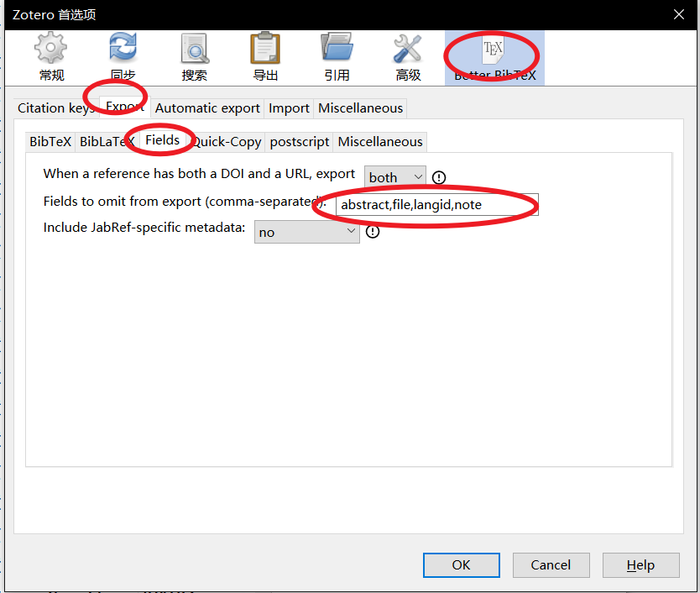The width and height of the screenshot is (700, 593).
Task: Open the Import tab
Action: point(289,108)
